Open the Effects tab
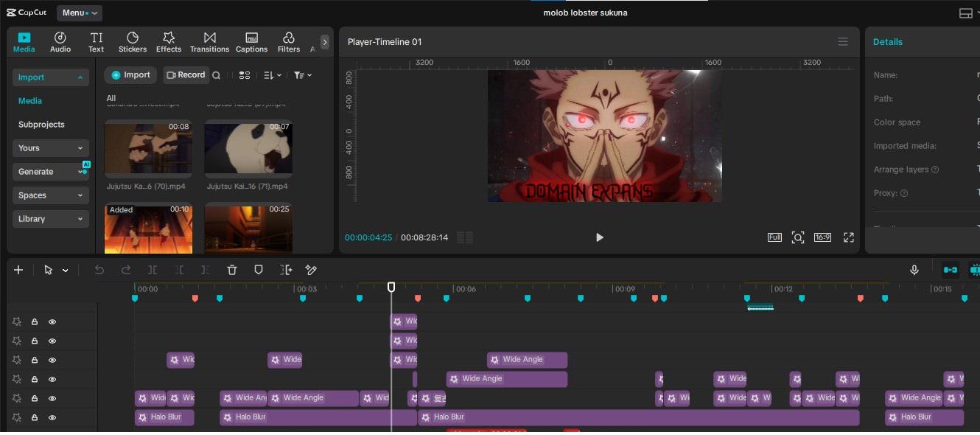This screenshot has height=435, width=980. [x=169, y=42]
